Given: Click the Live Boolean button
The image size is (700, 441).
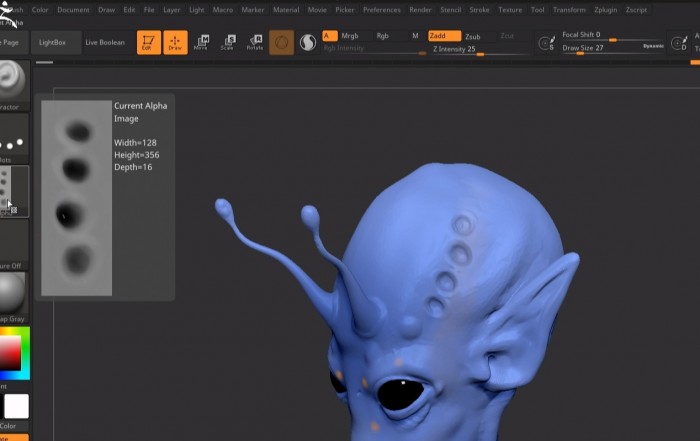Looking at the screenshot, I should (x=105, y=43).
